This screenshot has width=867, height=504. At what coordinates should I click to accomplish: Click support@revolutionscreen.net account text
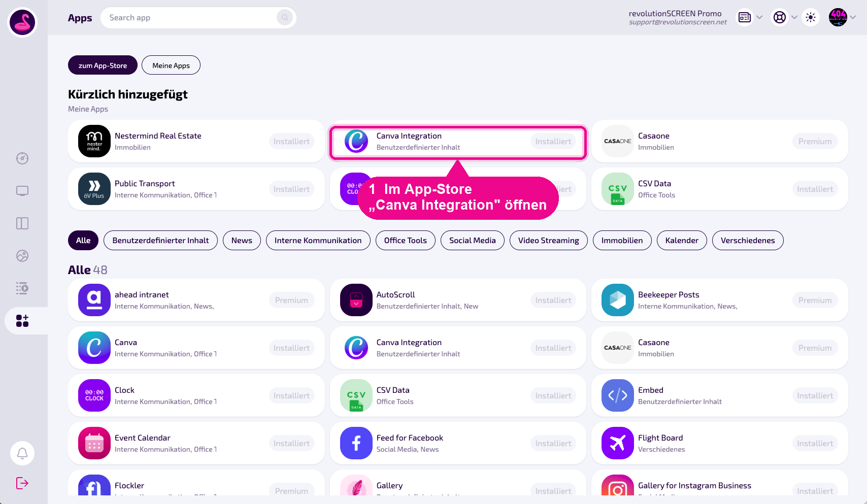click(x=678, y=22)
